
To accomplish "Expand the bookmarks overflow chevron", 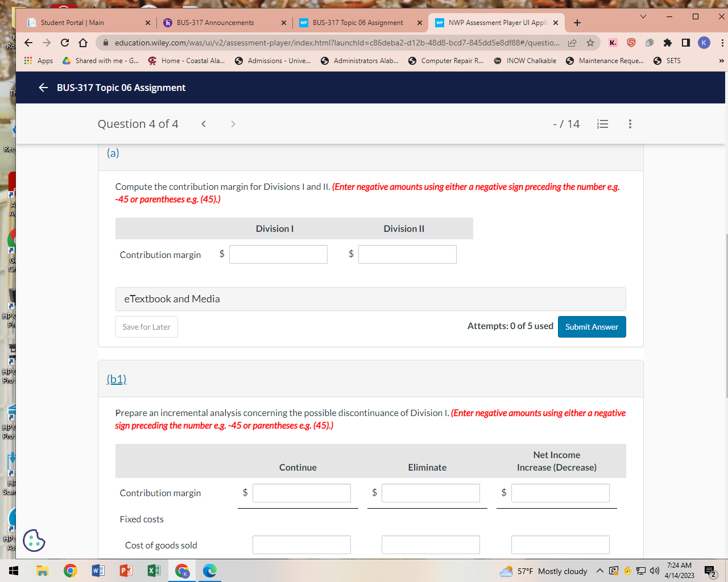I will tap(721, 61).
